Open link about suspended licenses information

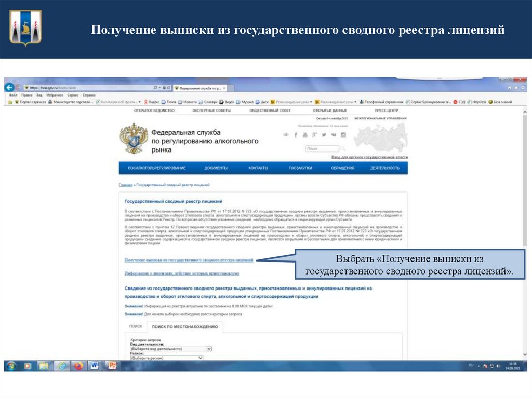(182, 273)
